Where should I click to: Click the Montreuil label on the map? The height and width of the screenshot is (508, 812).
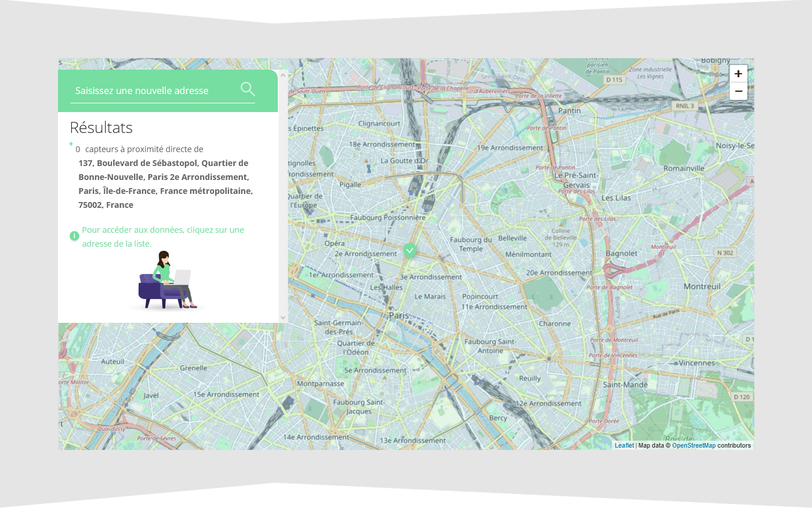coord(702,286)
